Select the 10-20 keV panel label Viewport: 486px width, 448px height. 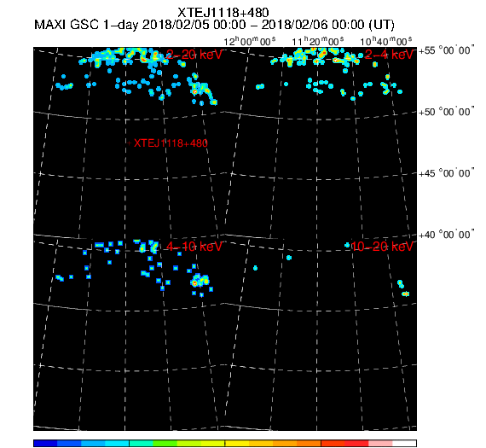pos(382,247)
